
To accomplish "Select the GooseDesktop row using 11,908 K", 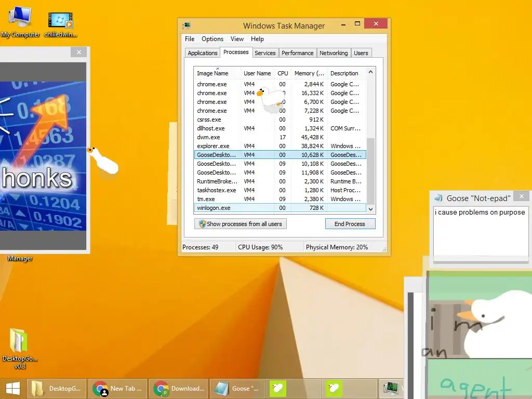I will point(280,172).
